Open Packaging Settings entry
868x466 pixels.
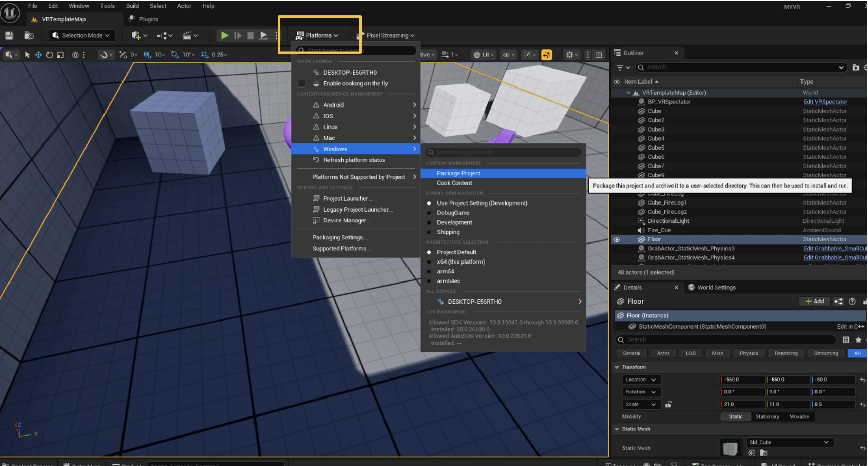click(x=356, y=238)
